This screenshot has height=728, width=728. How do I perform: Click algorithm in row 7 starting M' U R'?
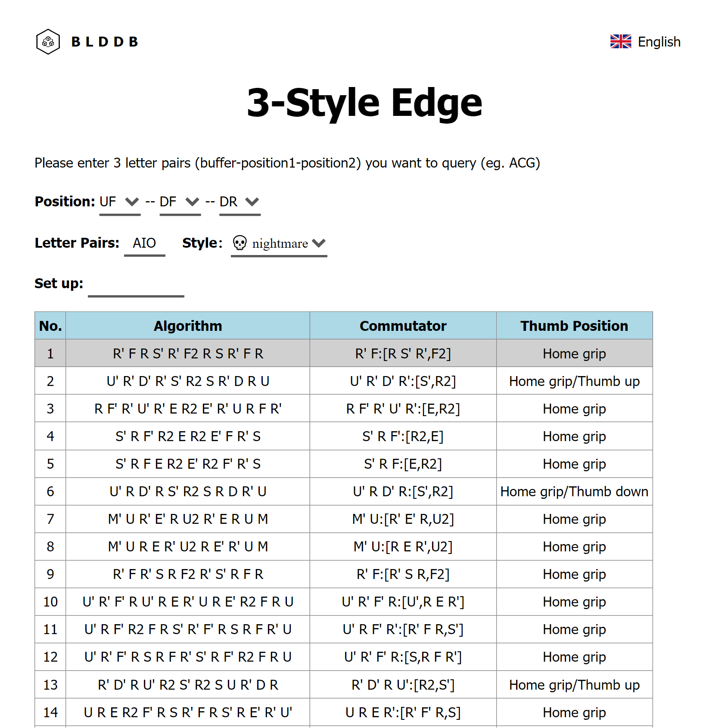[x=188, y=519]
